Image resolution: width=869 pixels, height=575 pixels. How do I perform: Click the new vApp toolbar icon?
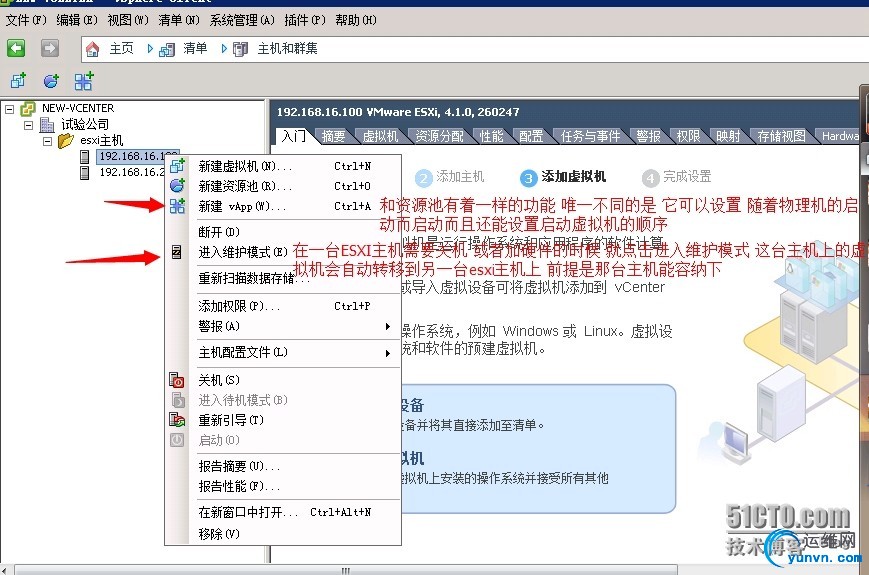[x=84, y=81]
